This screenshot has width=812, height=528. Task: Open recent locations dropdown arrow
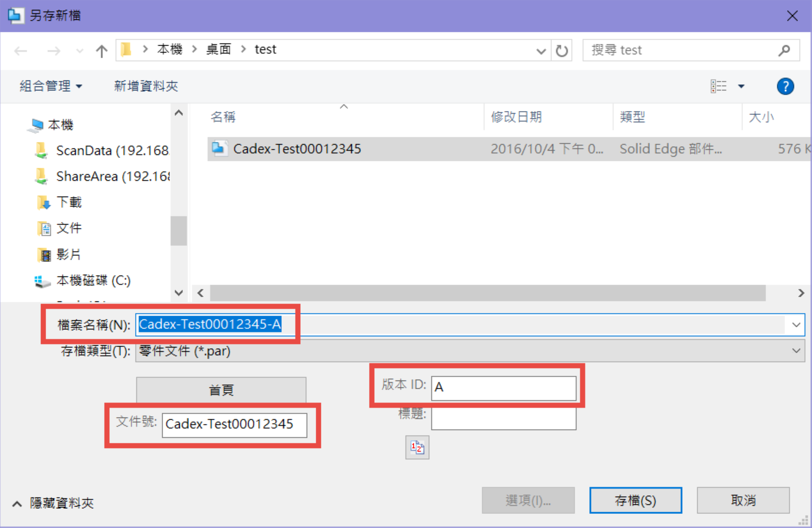[79, 51]
